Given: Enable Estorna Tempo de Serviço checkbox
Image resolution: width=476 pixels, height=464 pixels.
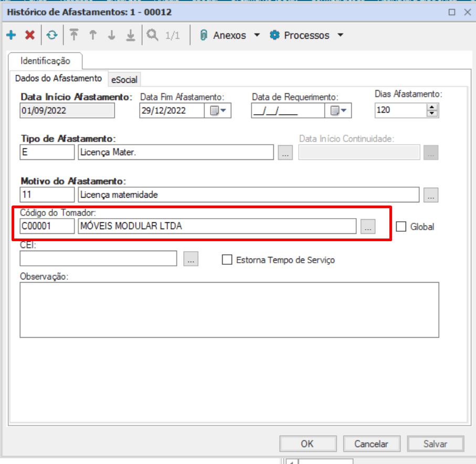Looking at the screenshot, I should click(x=227, y=260).
